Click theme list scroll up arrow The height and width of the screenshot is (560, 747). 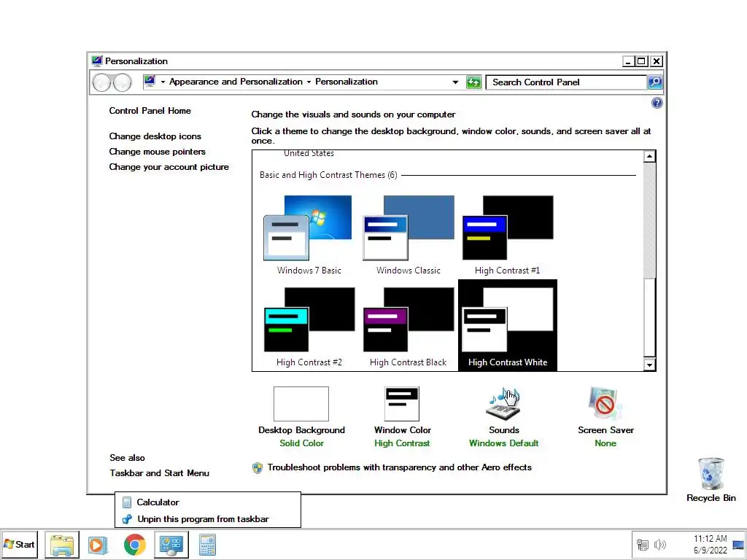(649, 156)
